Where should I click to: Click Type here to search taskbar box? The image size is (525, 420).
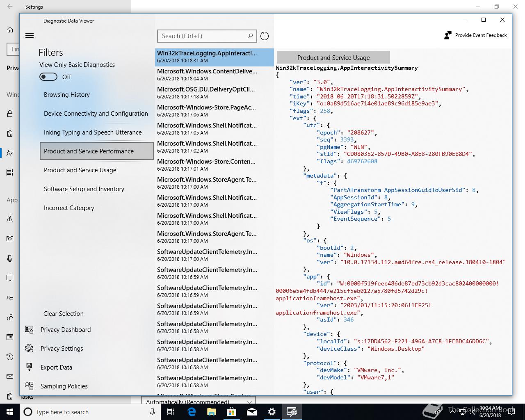pyautogui.click(x=89, y=412)
